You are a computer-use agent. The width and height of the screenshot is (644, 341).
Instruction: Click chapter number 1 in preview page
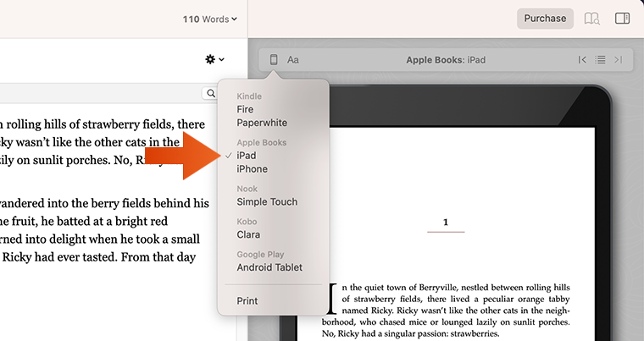click(x=446, y=223)
